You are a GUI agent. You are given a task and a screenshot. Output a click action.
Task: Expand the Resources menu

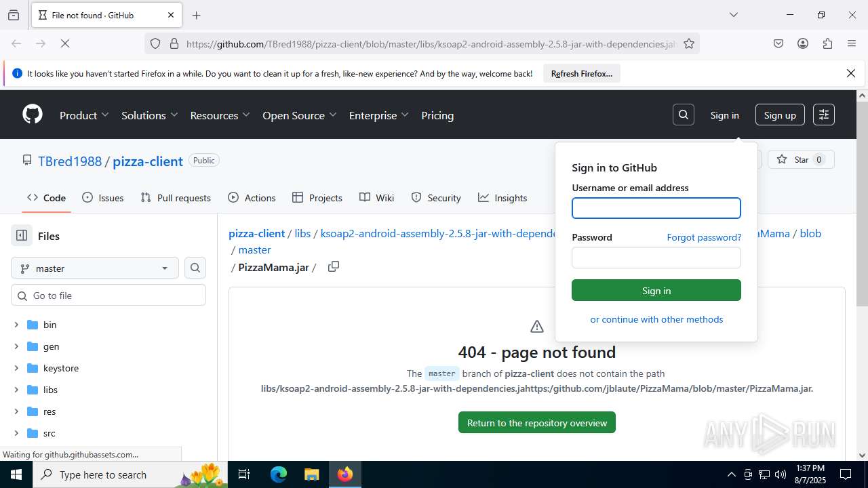click(x=220, y=115)
